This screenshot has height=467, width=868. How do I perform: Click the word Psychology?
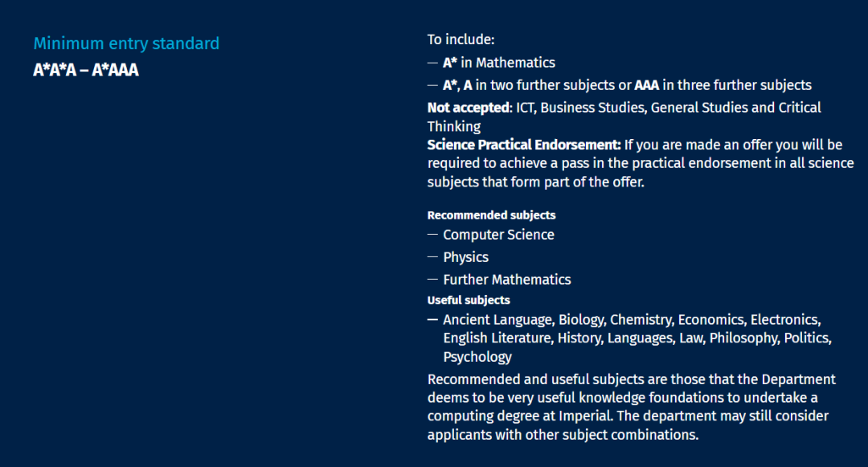[x=477, y=357]
